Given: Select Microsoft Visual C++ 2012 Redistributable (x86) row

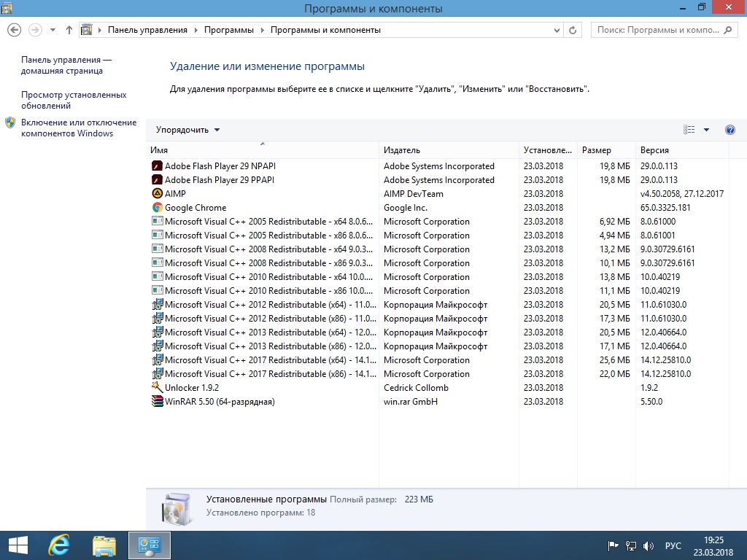Looking at the screenshot, I should pos(438,318).
